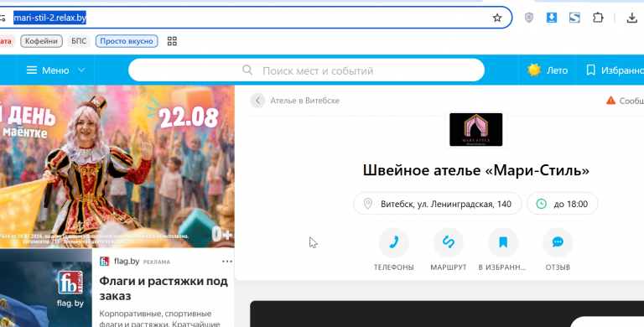Open the flag.by advertiser link
This screenshot has height=327, width=644.
point(127,262)
